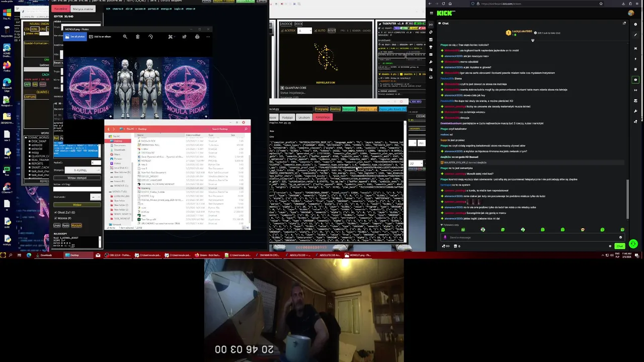Click the KICK logo
The width and height of the screenshot is (644, 362).
(446, 14)
